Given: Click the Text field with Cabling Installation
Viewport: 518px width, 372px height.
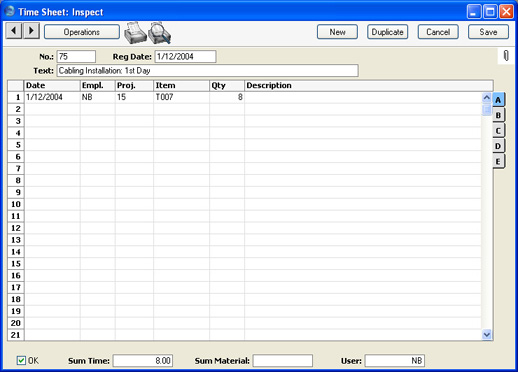Looking at the screenshot, I should point(207,71).
